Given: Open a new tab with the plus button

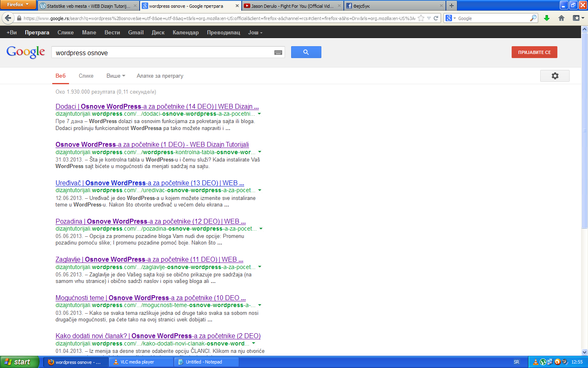Looking at the screenshot, I should tap(451, 6).
